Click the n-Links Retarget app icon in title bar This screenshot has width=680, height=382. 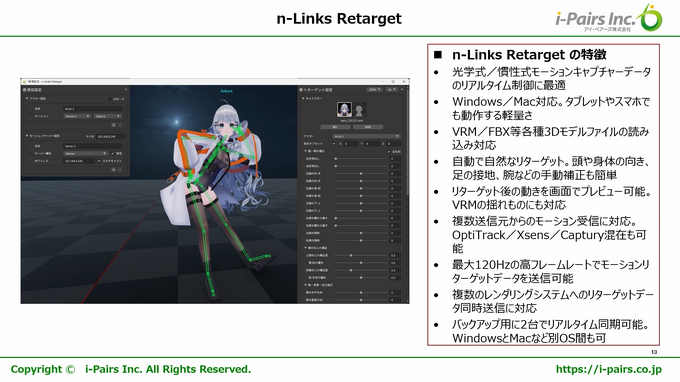24,82
